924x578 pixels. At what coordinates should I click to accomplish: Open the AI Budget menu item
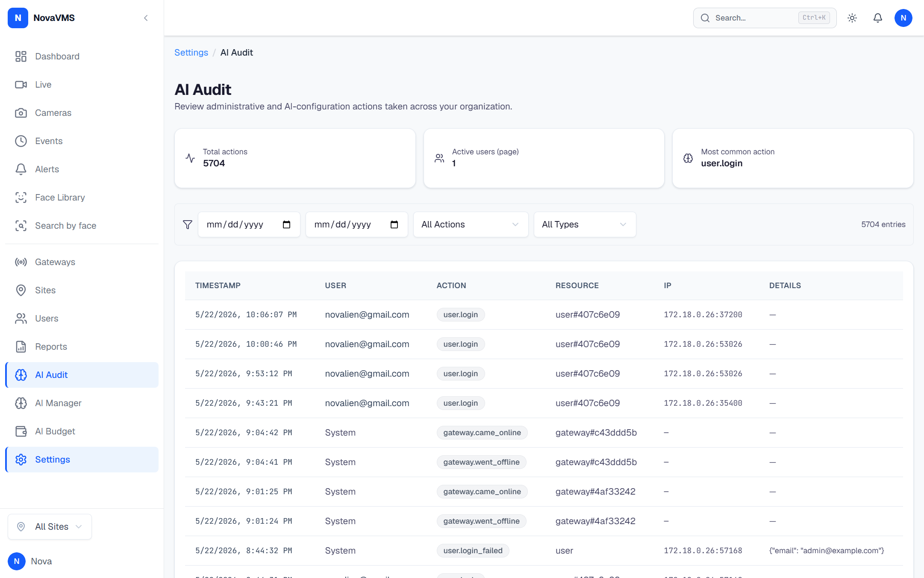tap(82, 431)
